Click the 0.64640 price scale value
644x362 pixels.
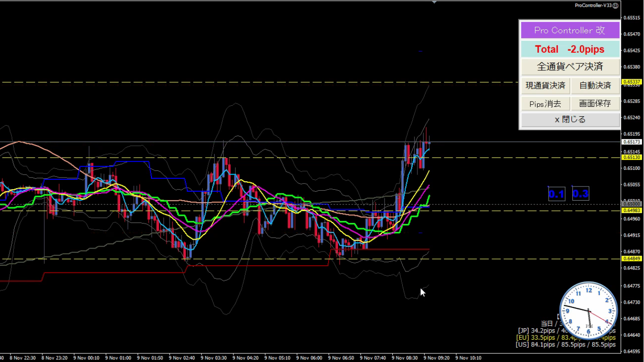(632, 335)
